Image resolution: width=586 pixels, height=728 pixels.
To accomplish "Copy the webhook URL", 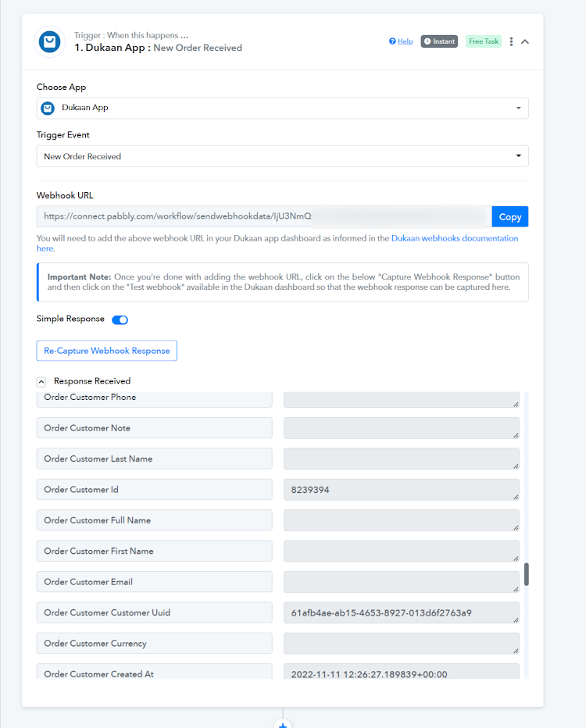I will click(x=510, y=217).
